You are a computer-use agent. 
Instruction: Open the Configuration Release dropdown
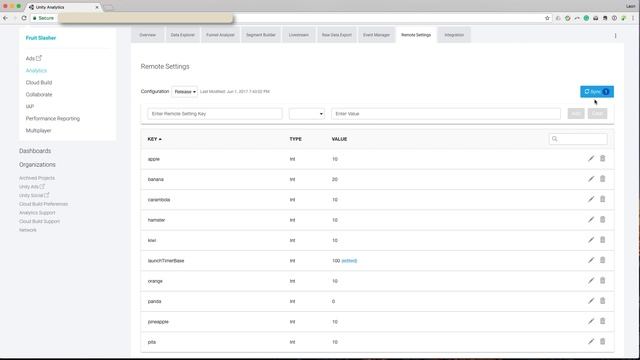tap(184, 91)
